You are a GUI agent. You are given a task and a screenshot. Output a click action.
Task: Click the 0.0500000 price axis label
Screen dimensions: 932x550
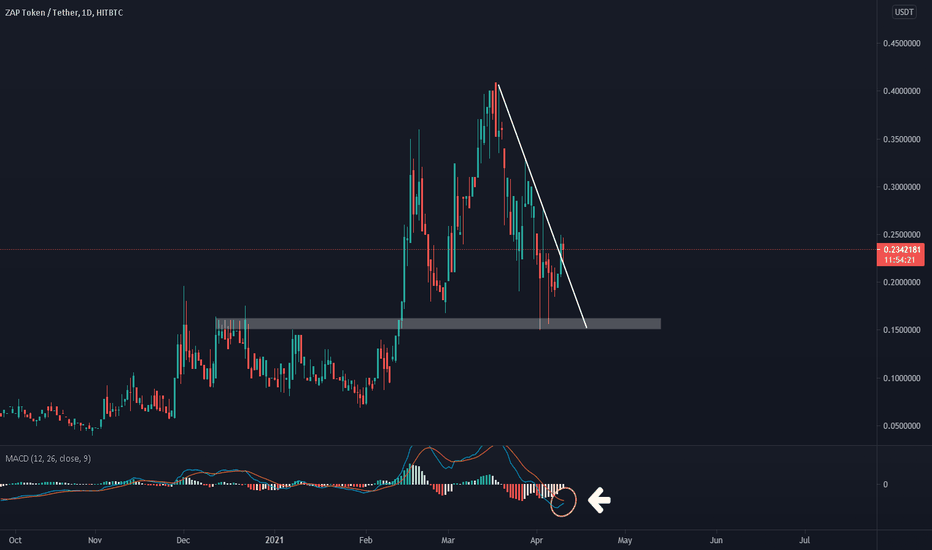coord(901,426)
